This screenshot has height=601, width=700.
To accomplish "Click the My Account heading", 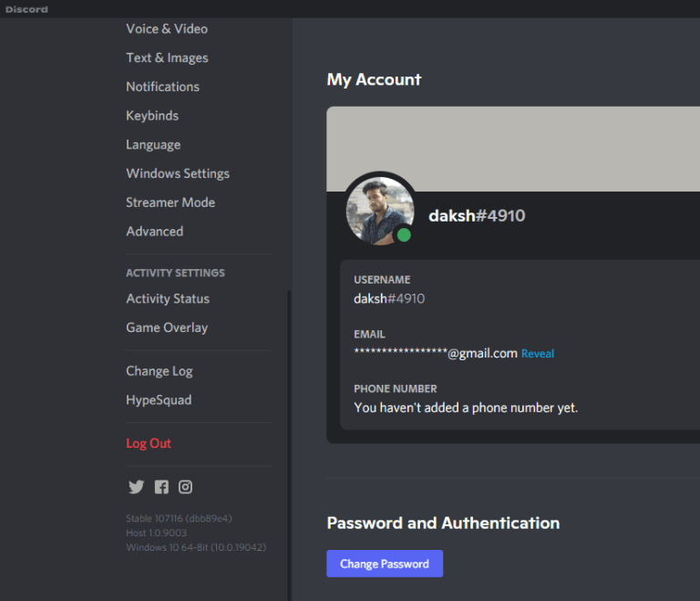I will coord(374,79).
